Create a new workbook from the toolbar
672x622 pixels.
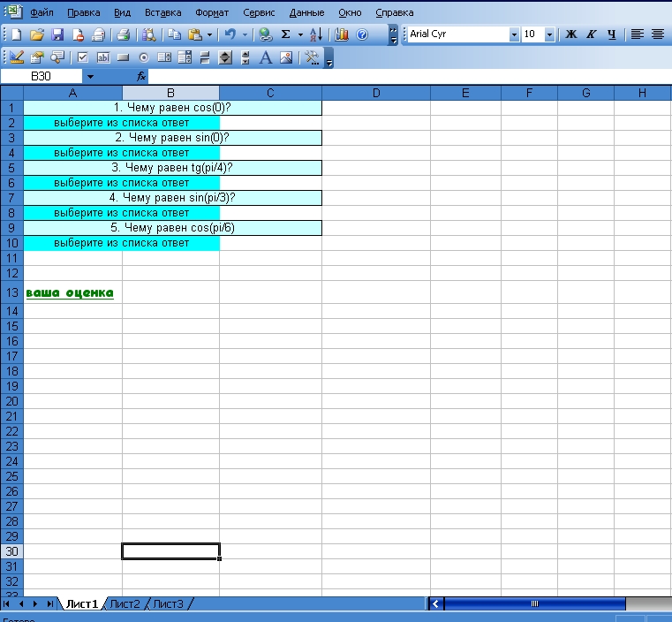[x=16, y=34]
